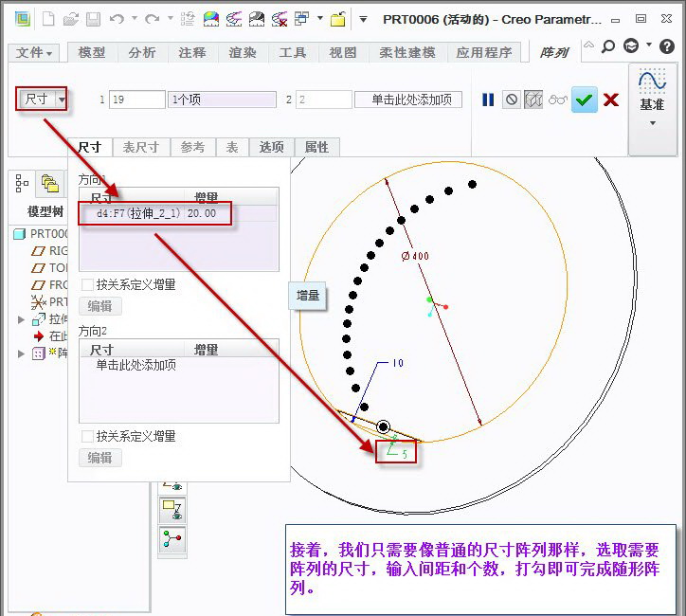Select the d4:F7(拉伸_2_1) dimension row
Screen dimensions: 686x616
pos(155,213)
